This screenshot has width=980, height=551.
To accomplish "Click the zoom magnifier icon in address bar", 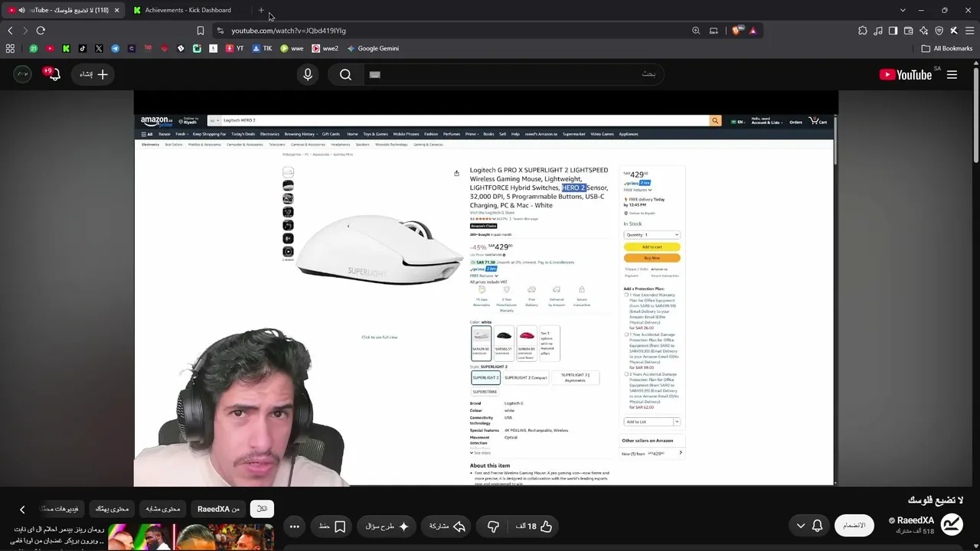I will coord(696,31).
